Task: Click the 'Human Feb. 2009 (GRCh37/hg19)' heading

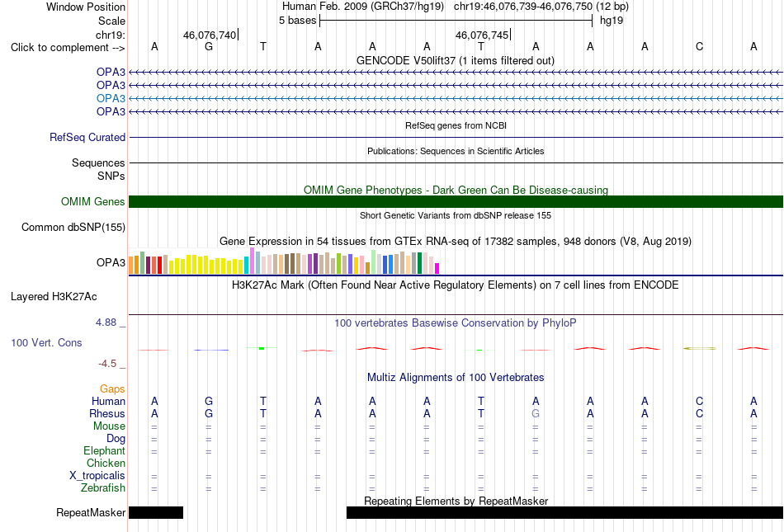Action: coord(363,7)
